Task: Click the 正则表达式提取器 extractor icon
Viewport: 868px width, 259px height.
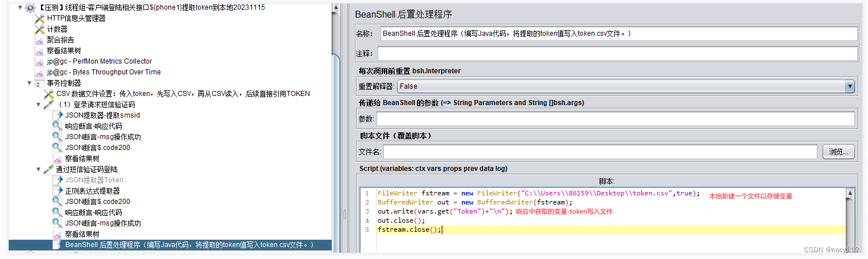Action: [57, 191]
